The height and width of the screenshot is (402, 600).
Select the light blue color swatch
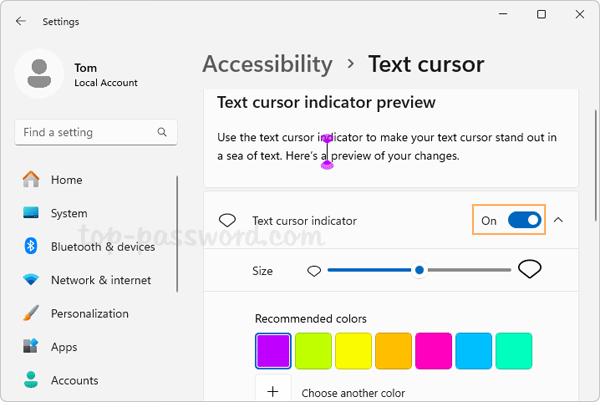coord(473,351)
